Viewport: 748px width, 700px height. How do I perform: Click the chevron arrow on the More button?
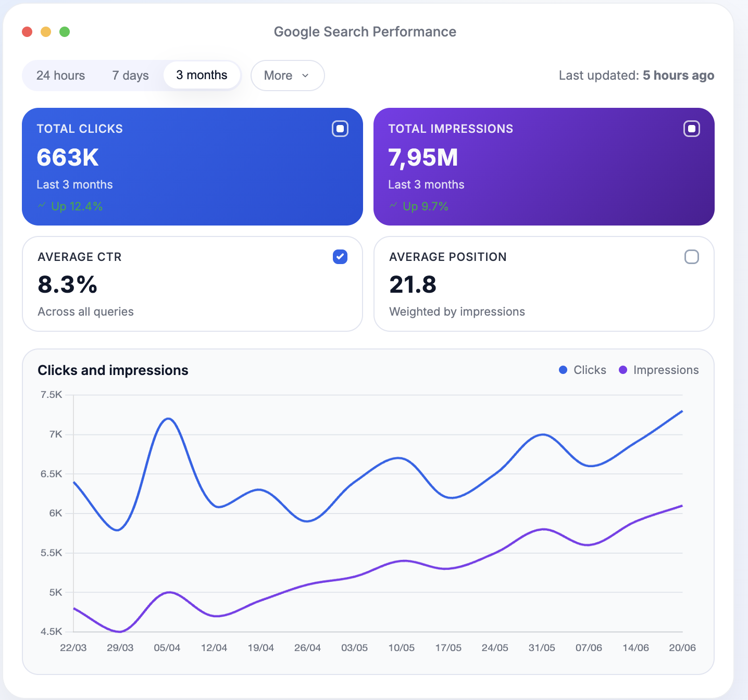305,76
